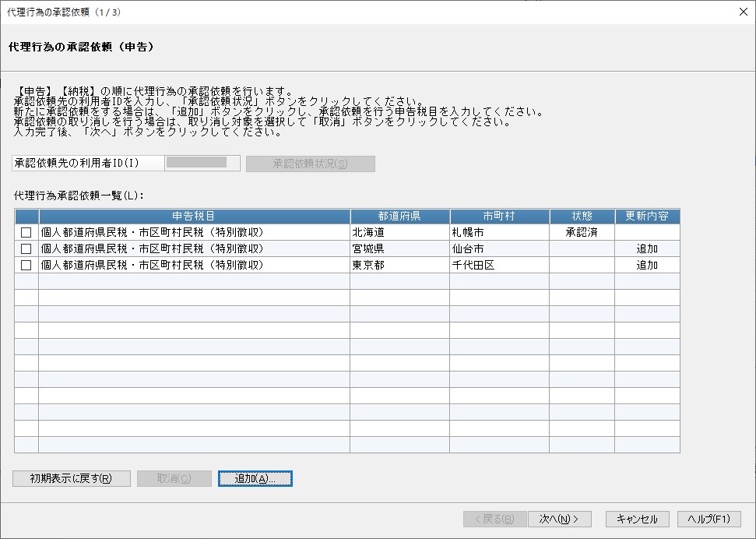Viewport: 756px width, 539px height.
Task: Click the 承認済 status cell
Action: (582, 233)
